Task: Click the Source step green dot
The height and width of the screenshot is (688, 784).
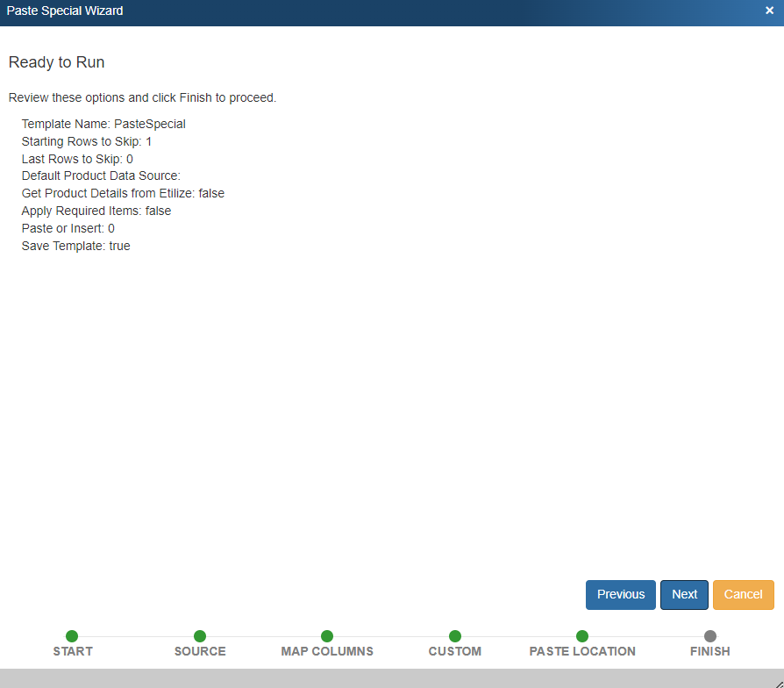Action: [x=200, y=636]
